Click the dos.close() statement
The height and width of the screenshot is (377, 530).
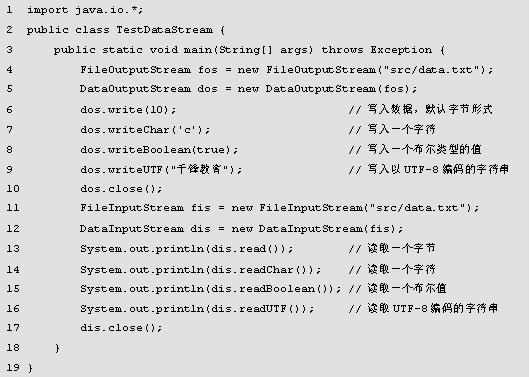[x=121, y=189]
